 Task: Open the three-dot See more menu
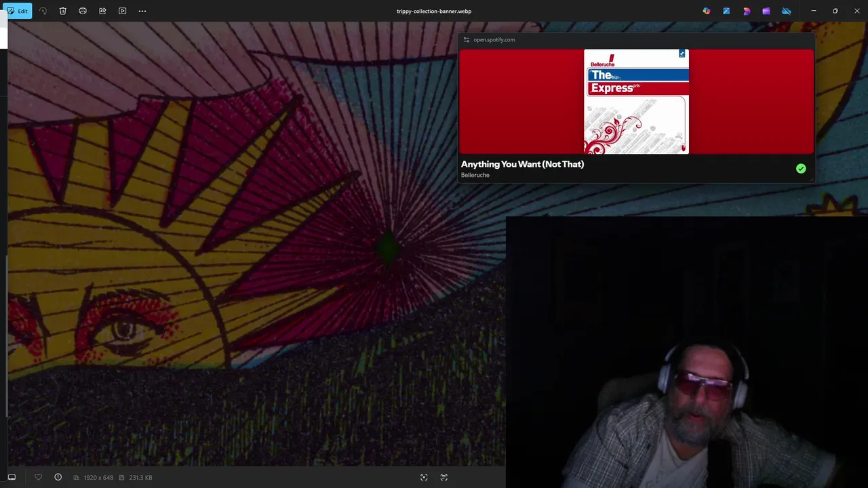click(x=142, y=11)
